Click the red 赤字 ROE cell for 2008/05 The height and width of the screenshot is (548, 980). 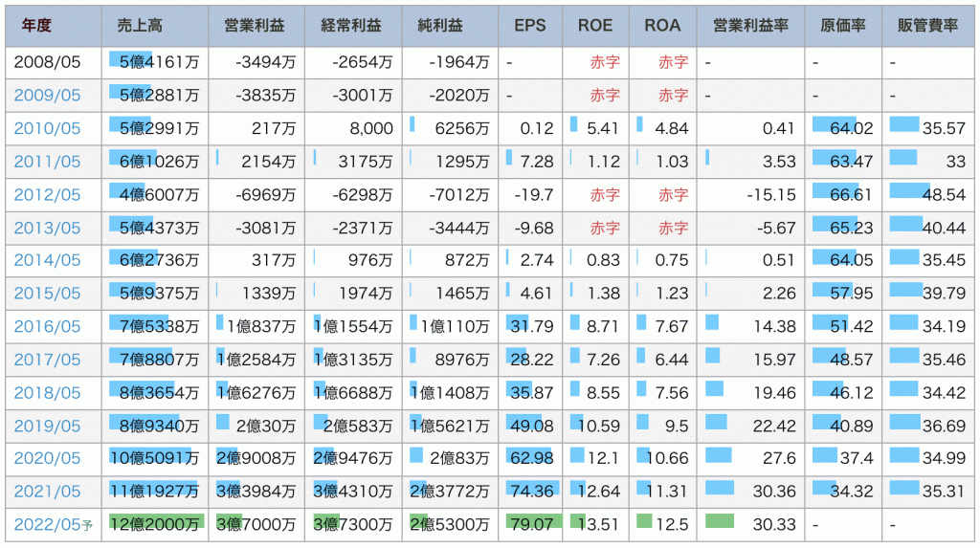pyautogui.click(x=605, y=62)
